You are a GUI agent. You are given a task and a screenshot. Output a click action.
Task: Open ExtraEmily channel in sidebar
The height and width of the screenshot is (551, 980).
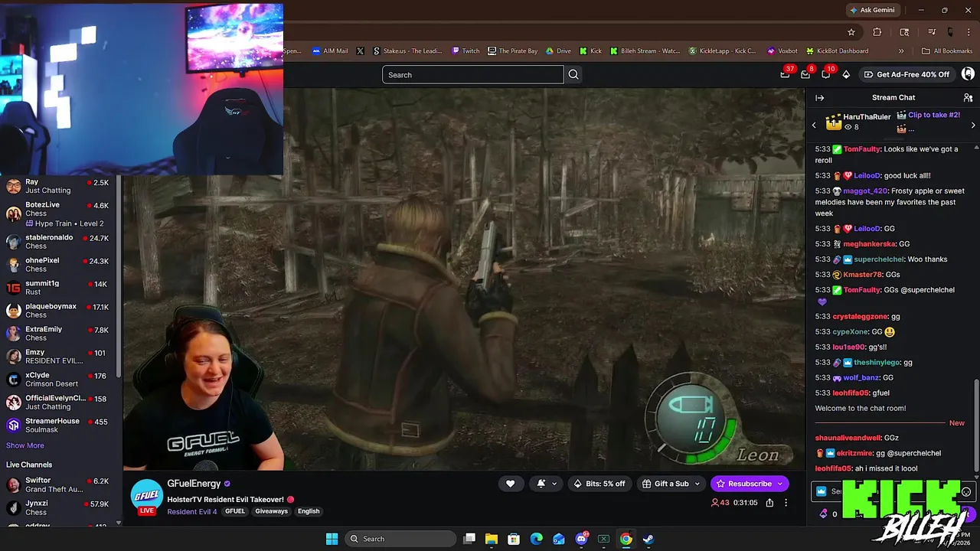(x=57, y=333)
